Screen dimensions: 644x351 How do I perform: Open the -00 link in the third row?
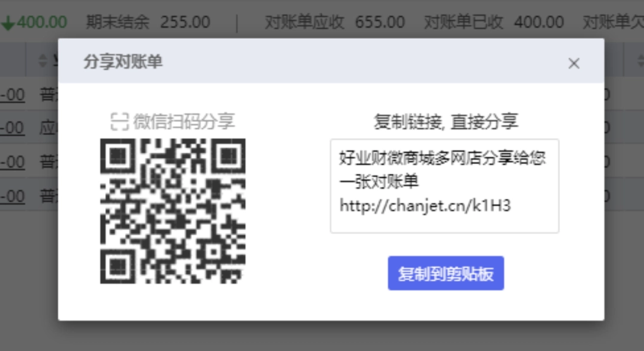pyautogui.click(x=13, y=162)
